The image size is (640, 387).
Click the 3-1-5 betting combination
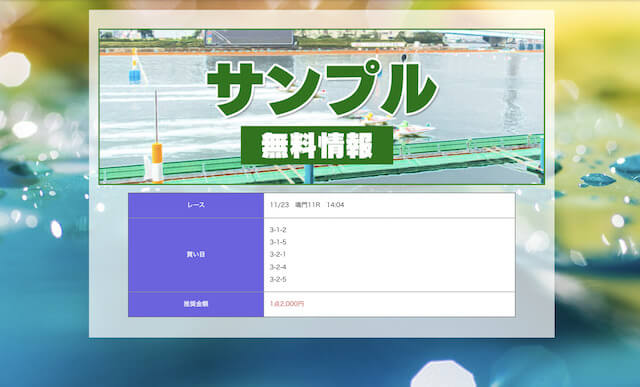tap(278, 242)
